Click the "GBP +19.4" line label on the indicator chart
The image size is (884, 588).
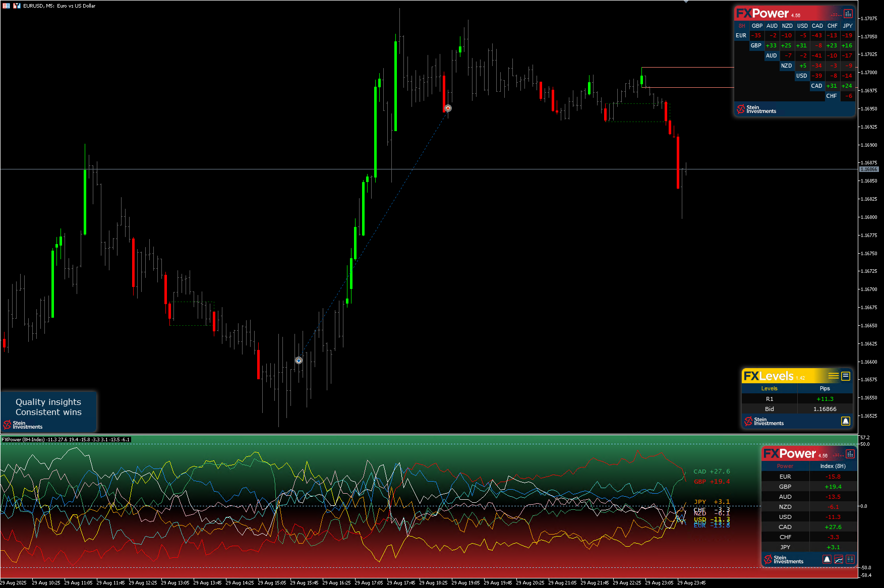coord(712,482)
